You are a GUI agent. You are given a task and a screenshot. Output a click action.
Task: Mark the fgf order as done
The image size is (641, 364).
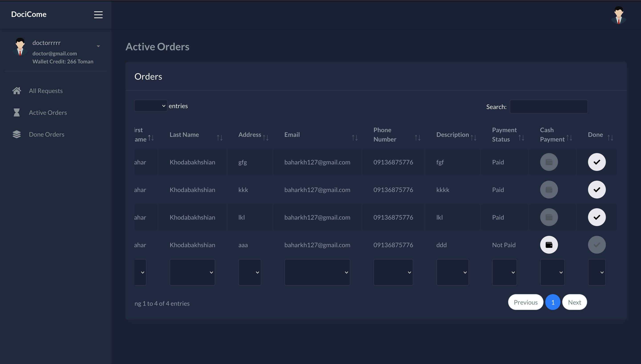point(596,162)
